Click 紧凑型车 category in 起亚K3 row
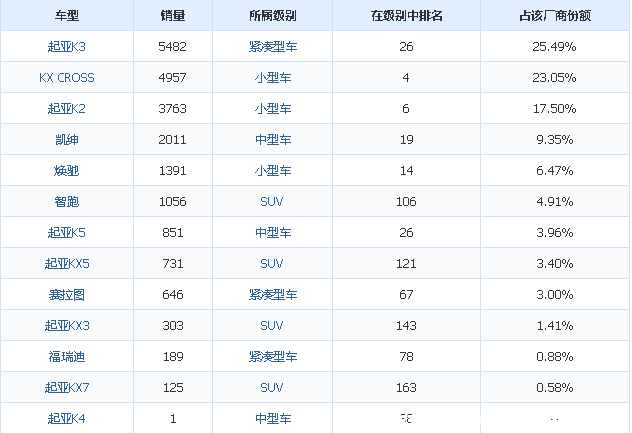The width and height of the screenshot is (632, 433). click(x=273, y=46)
